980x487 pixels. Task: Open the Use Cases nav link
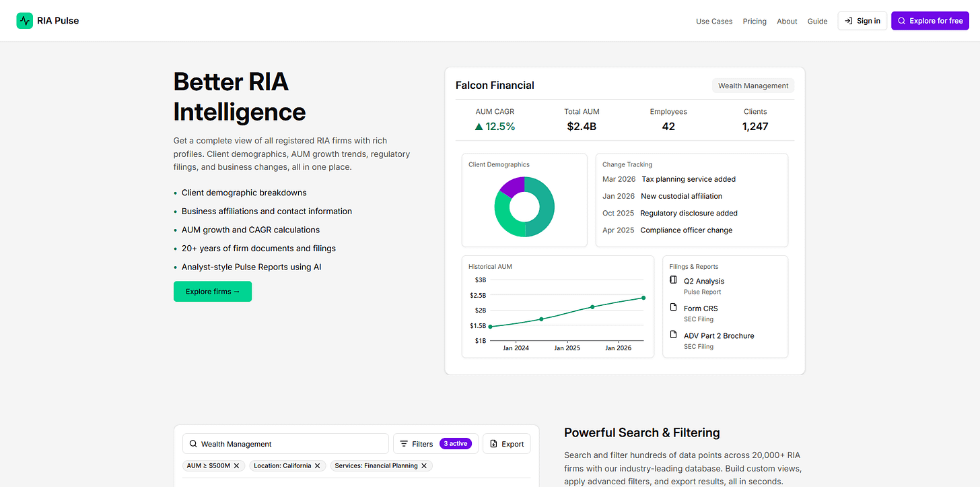(x=714, y=21)
